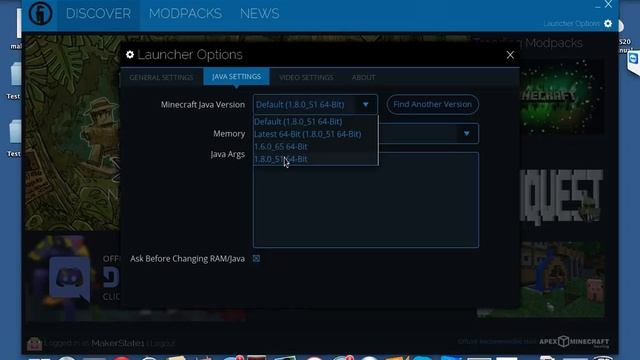Screen dimensions: 640x360
Task: Choose Latest 64-Bit (1.8.0_51 64-Bit) option
Action: 316,134
